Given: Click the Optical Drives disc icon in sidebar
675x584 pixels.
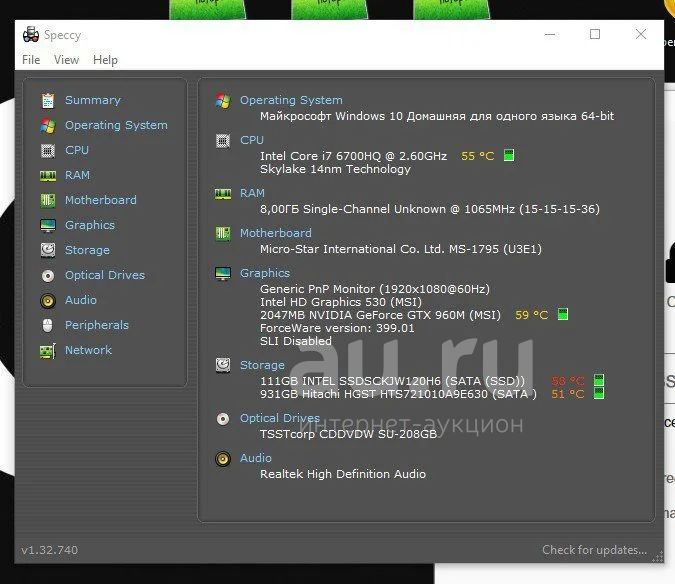Looking at the screenshot, I should (48, 275).
